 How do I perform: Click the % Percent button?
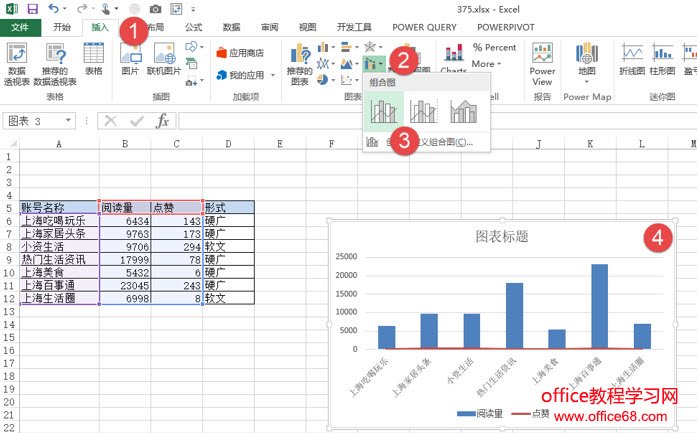(x=494, y=48)
